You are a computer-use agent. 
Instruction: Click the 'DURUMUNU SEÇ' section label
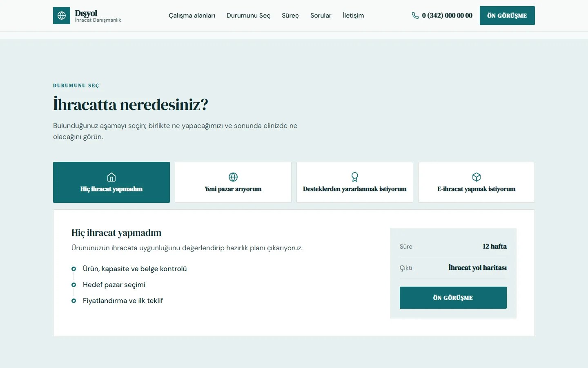(76, 85)
